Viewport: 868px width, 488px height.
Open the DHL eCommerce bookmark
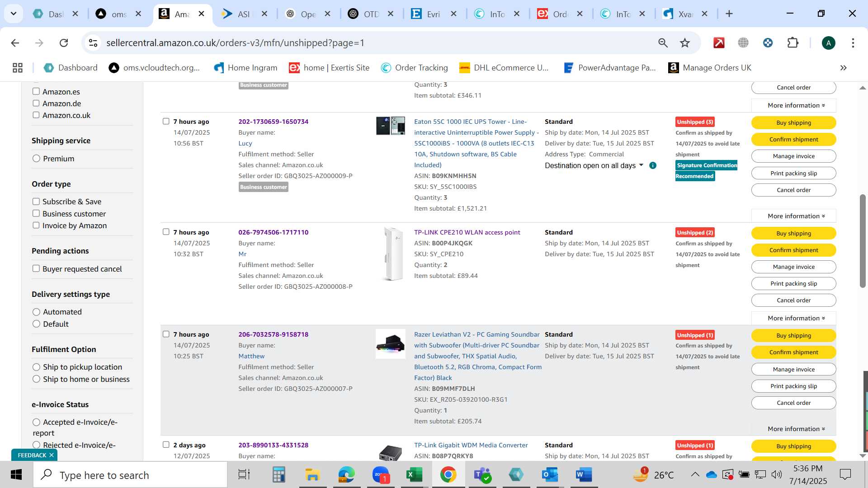tap(504, 68)
